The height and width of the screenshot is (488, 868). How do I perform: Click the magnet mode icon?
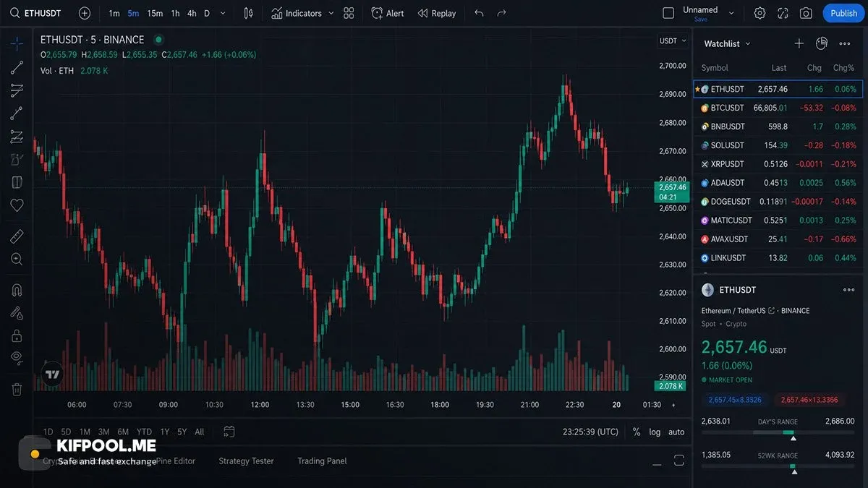click(x=17, y=290)
